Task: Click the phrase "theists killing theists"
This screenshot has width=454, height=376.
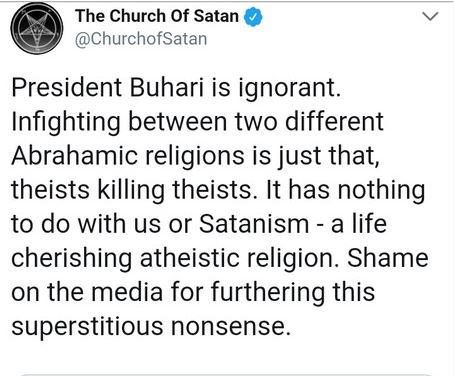Action: (x=131, y=190)
